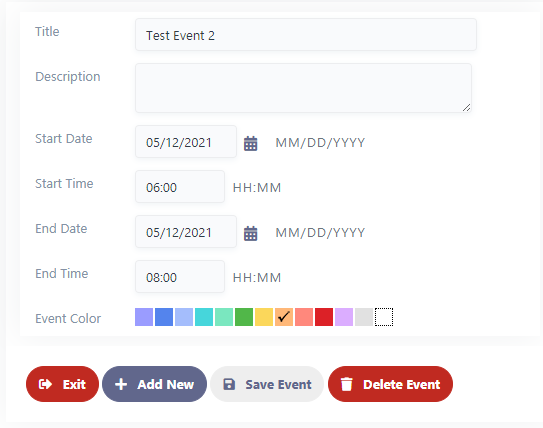Select the yellow event color swatch
The height and width of the screenshot is (428, 543).
[264, 317]
